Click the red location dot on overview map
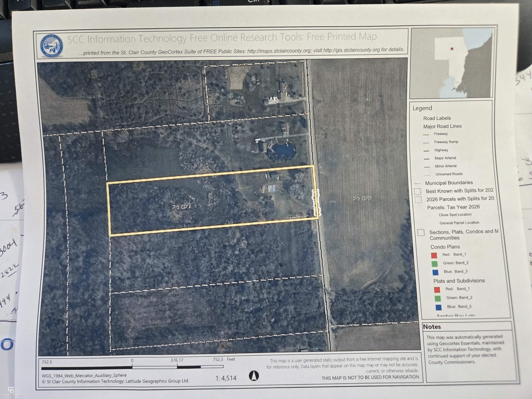This screenshot has height=399, width=532. [452, 49]
